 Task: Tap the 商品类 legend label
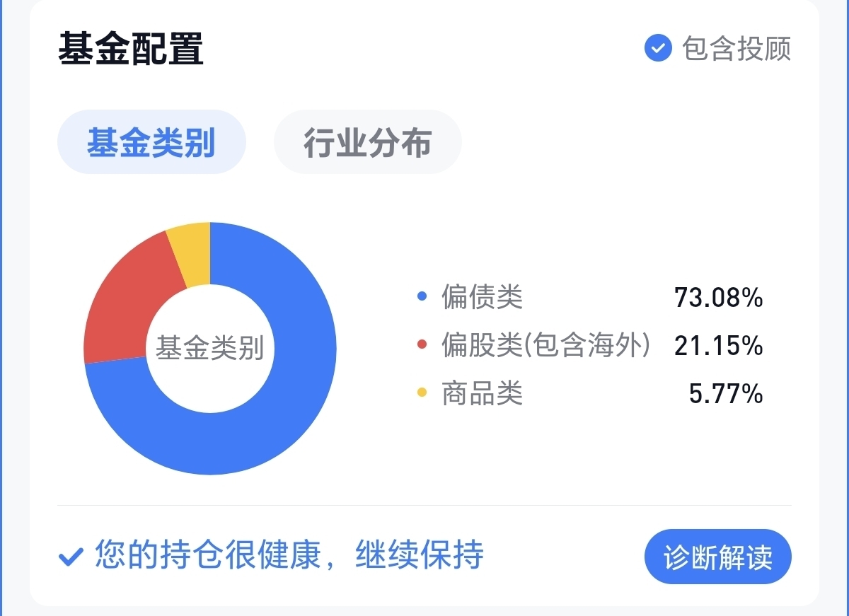pyautogui.click(x=483, y=392)
